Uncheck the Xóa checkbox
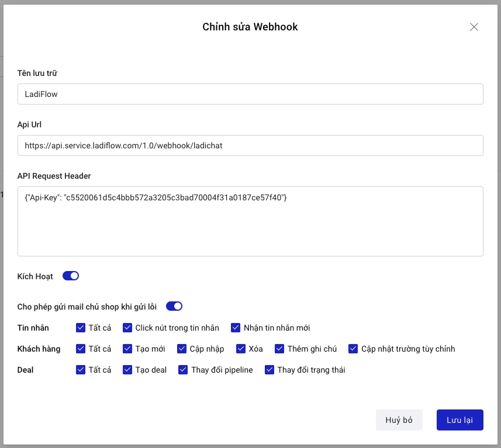This screenshot has width=501, height=448. coord(241,349)
